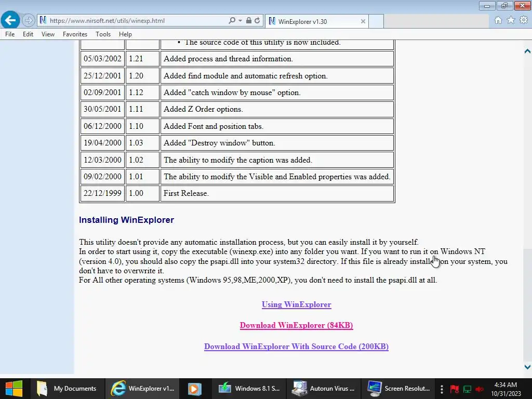Open the Tools gear icon
532x399 pixels.
click(524, 20)
